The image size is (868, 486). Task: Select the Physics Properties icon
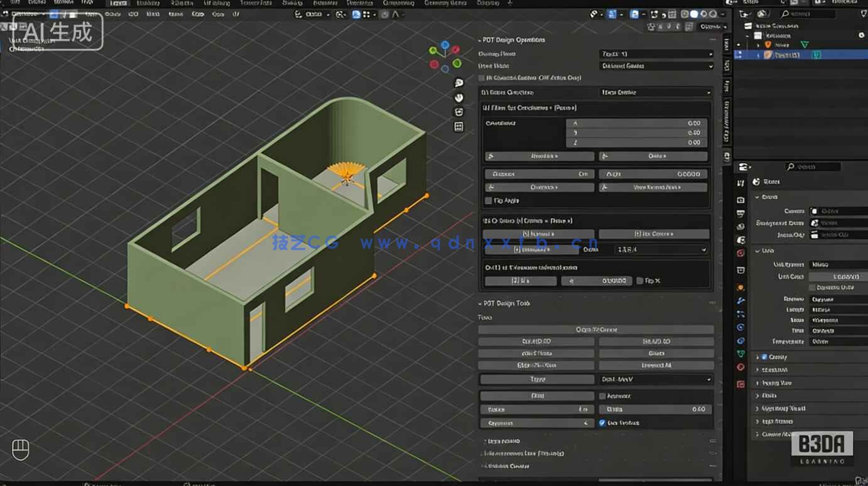[x=741, y=327]
